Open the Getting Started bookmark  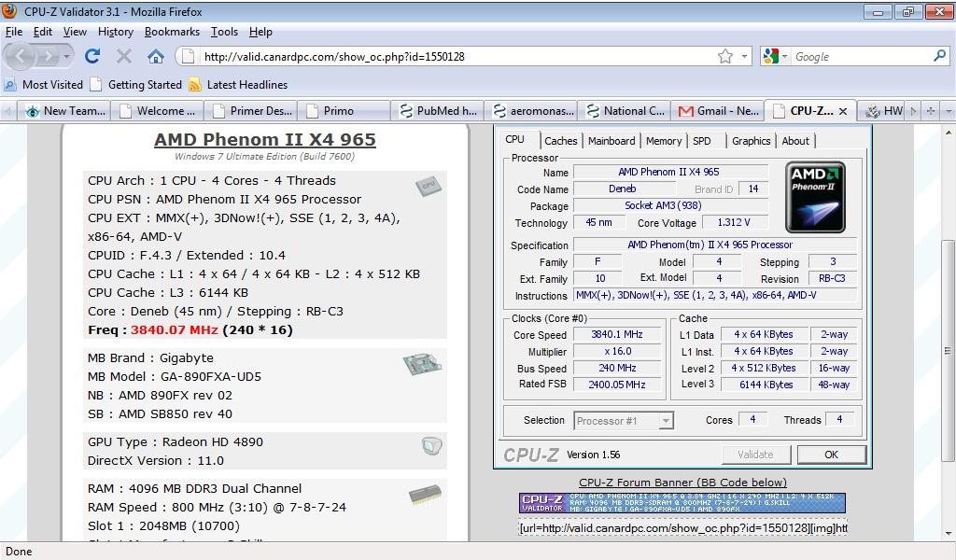tap(136, 85)
